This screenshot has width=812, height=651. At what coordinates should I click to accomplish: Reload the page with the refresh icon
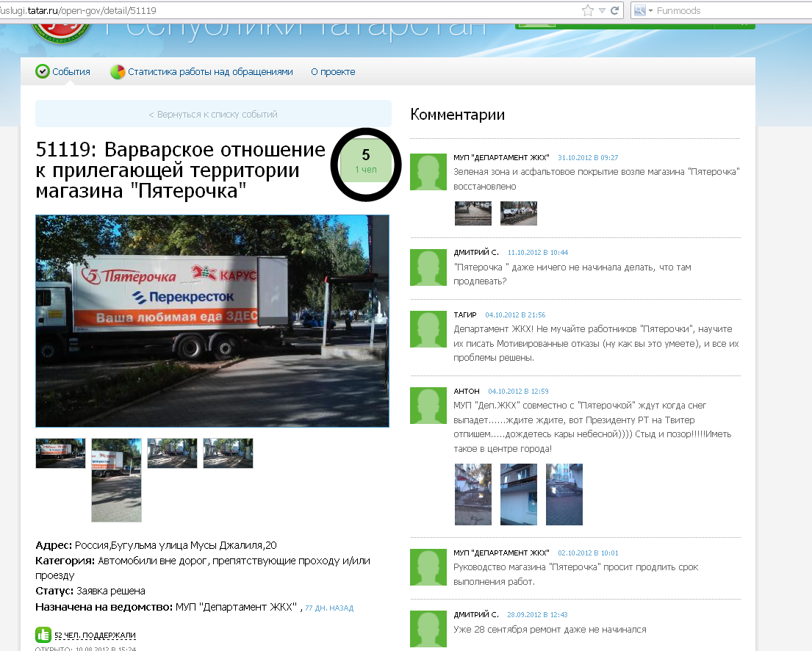pyautogui.click(x=615, y=10)
